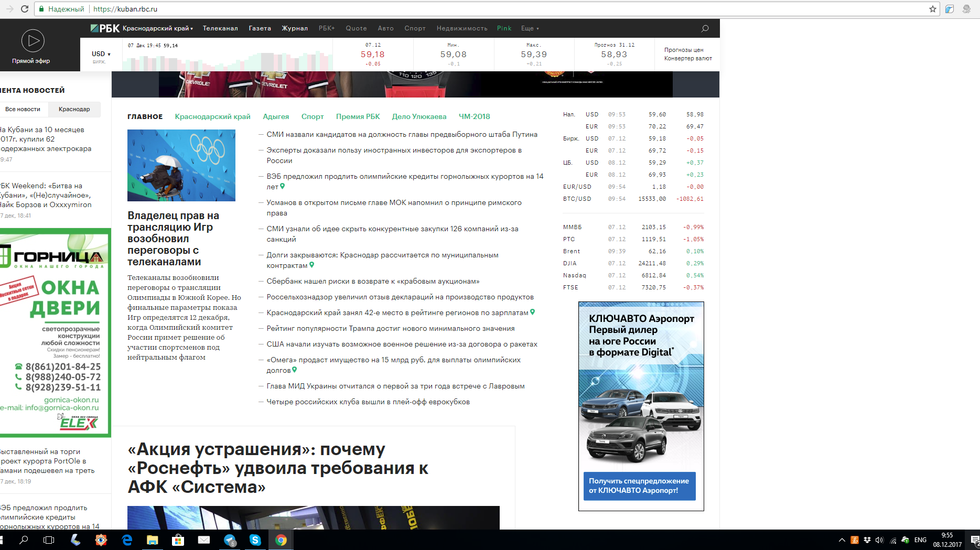Switch to the Премия РБК tab
Image resolution: width=980 pixels, height=550 pixels.
point(358,116)
